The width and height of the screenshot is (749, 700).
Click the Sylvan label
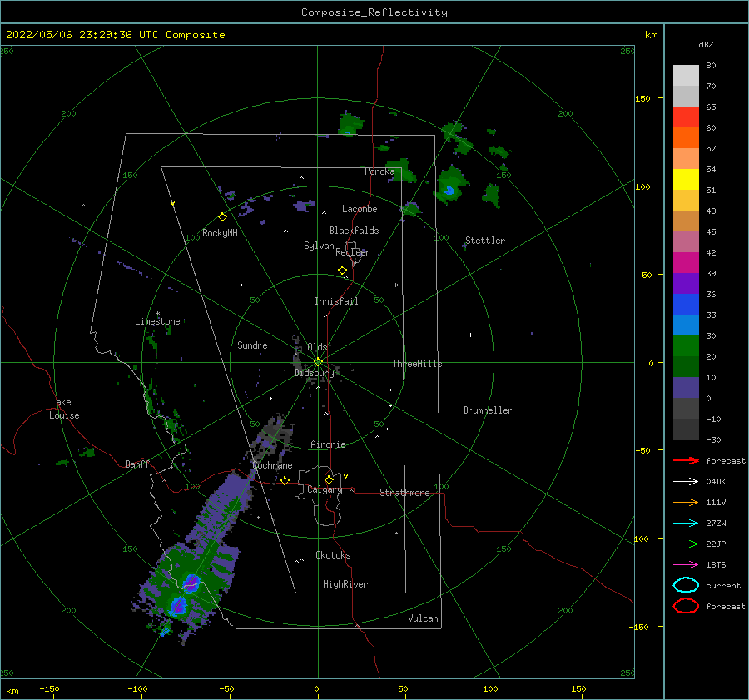click(x=319, y=246)
